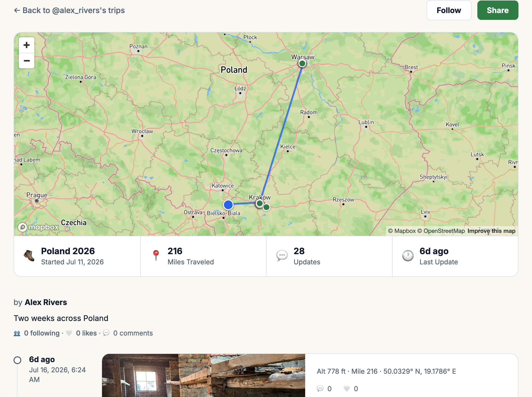Image resolution: width=532 pixels, height=397 pixels.
Task: Open the © OpenStreetMap attribution link
Action: point(441,231)
